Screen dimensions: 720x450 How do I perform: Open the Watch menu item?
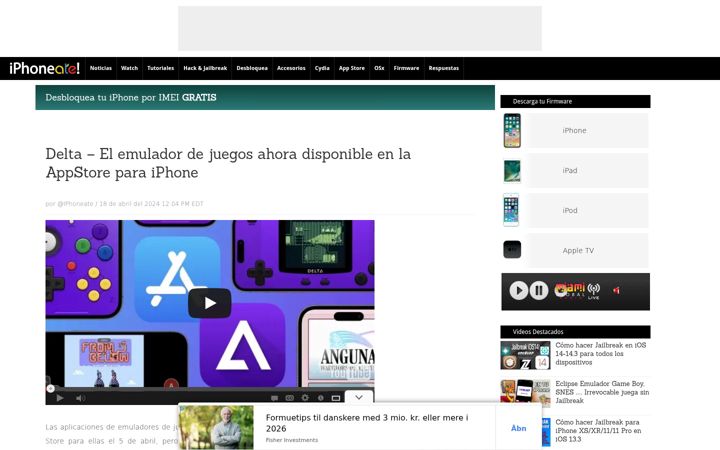tap(129, 68)
